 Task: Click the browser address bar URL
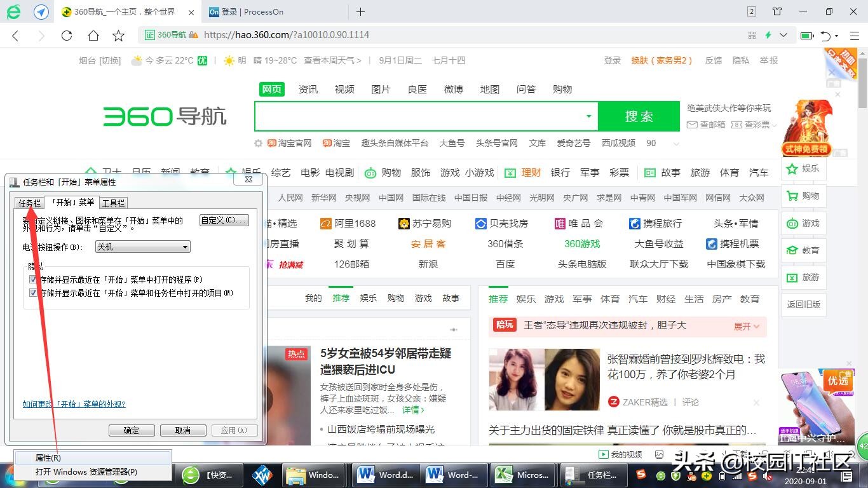287,35
